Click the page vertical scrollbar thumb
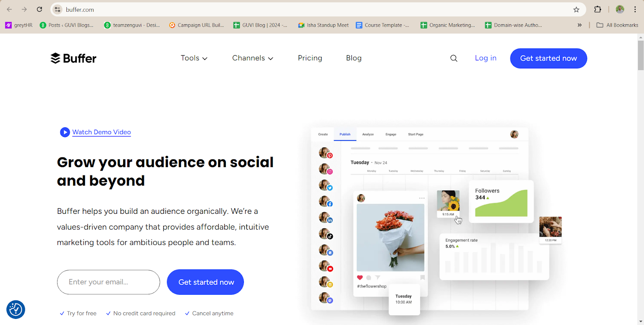This screenshot has height=325, width=644. (x=640, y=55)
